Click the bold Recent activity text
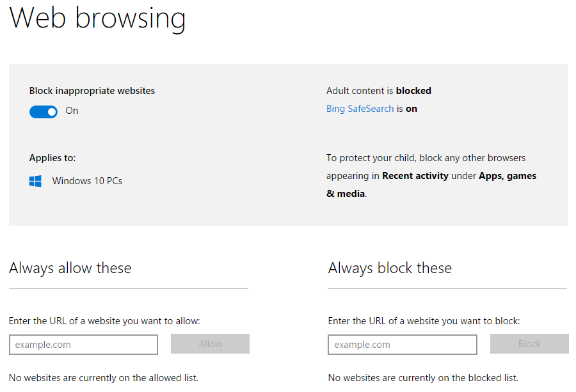 [415, 176]
